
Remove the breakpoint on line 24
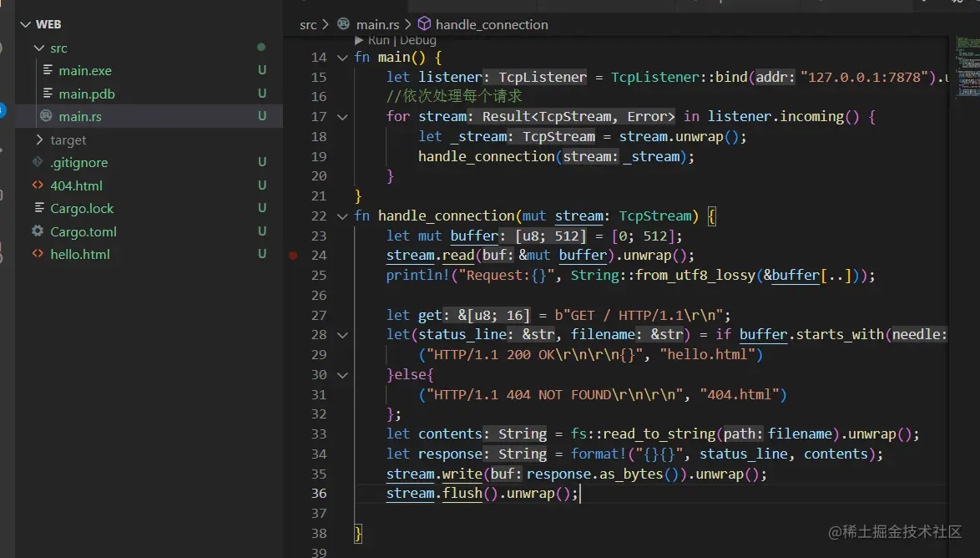pos(293,256)
